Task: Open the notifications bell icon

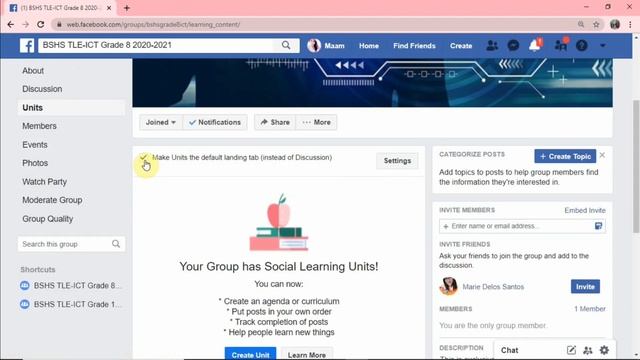Action: [535, 45]
